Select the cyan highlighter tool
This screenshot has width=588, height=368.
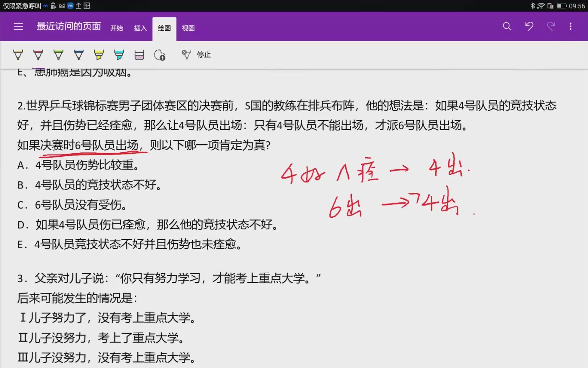119,55
